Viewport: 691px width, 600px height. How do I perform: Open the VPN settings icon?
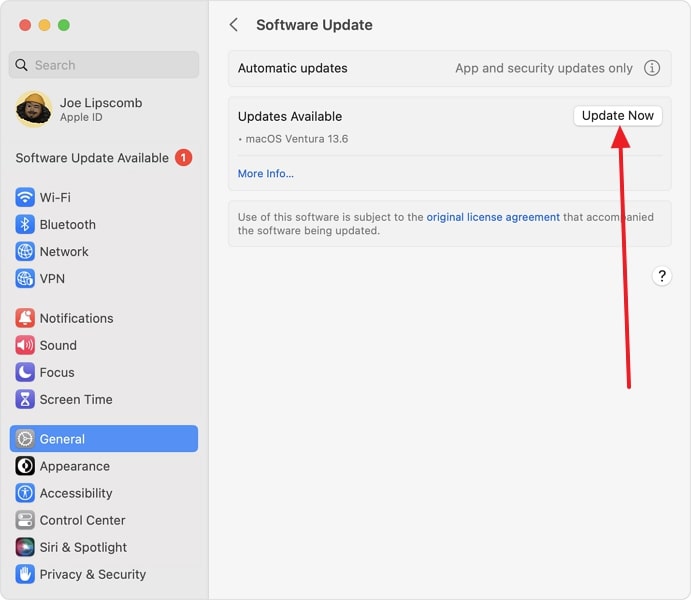pos(25,278)
